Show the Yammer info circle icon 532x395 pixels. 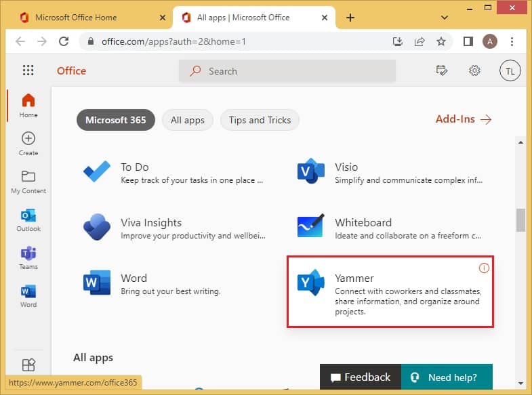coord(484,268)
